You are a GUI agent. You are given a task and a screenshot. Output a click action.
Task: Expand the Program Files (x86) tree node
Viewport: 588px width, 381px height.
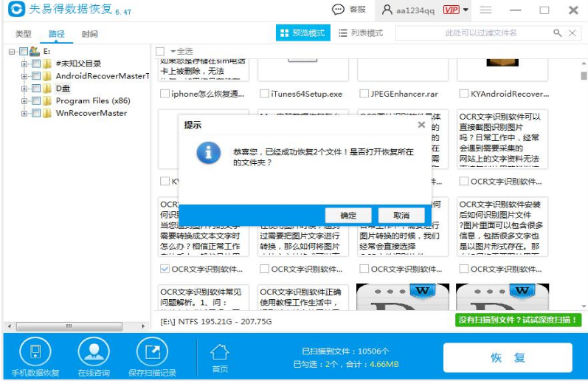coord(24,101)
